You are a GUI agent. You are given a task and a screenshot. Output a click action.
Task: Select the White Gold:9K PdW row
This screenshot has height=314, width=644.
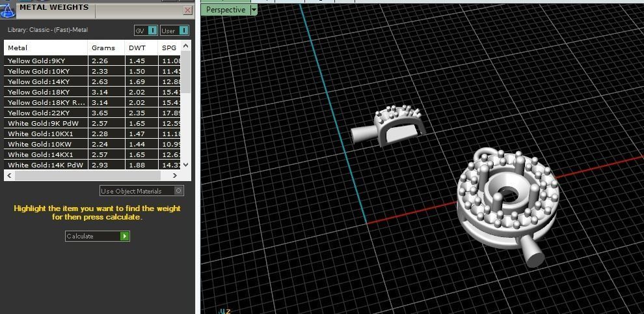92,123
